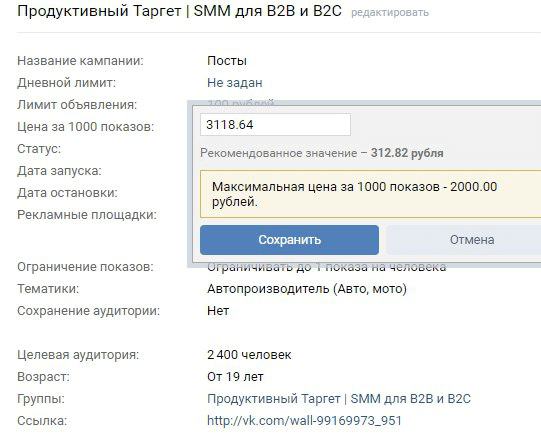
Task: Click the Статус label
Action: point(39,149)
